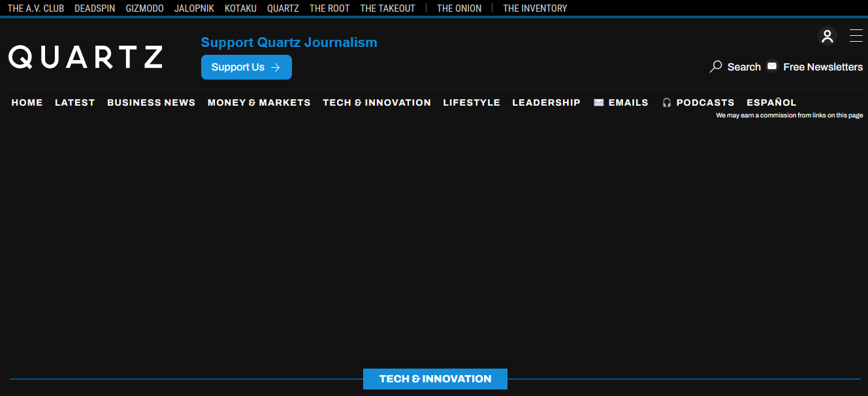Open the Support Quartz Journalism link

[x=289, y=42]
